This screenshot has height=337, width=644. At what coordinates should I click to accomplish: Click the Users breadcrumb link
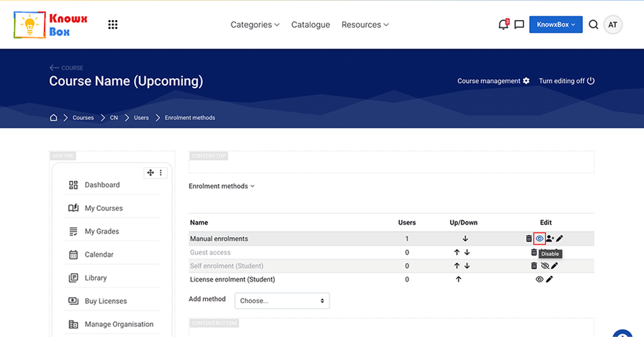[141, 118]
